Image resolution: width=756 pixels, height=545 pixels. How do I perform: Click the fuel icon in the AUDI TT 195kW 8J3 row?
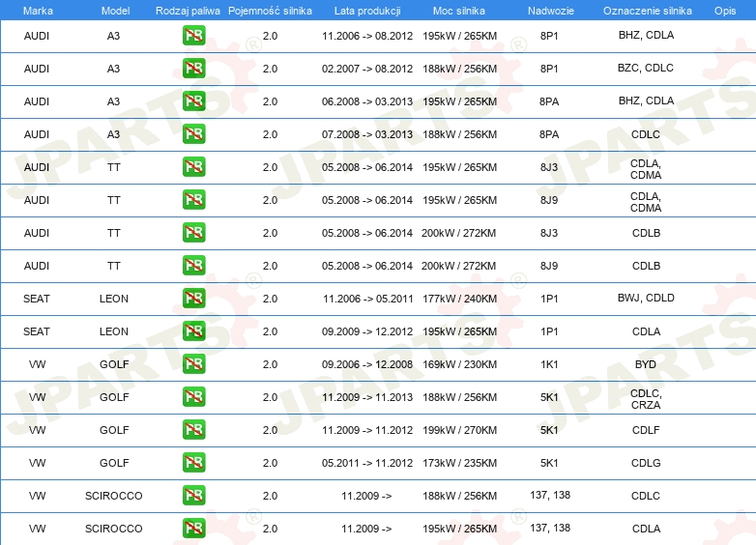coord(193,167)
